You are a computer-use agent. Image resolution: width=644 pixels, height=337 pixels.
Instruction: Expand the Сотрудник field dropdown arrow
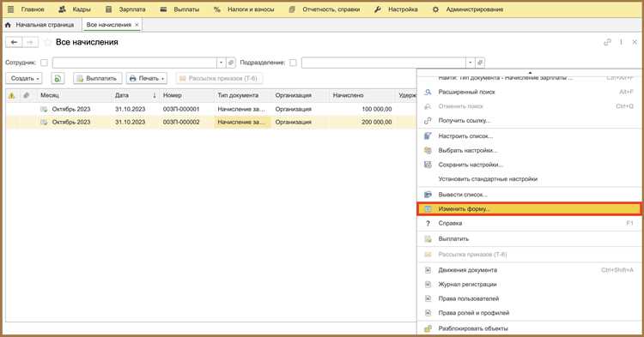point(221,63)
